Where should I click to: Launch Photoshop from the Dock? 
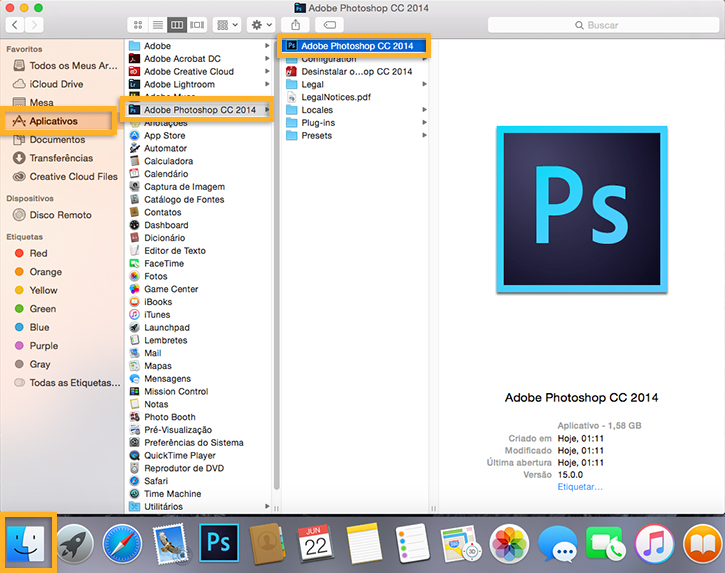pos(219,542)
